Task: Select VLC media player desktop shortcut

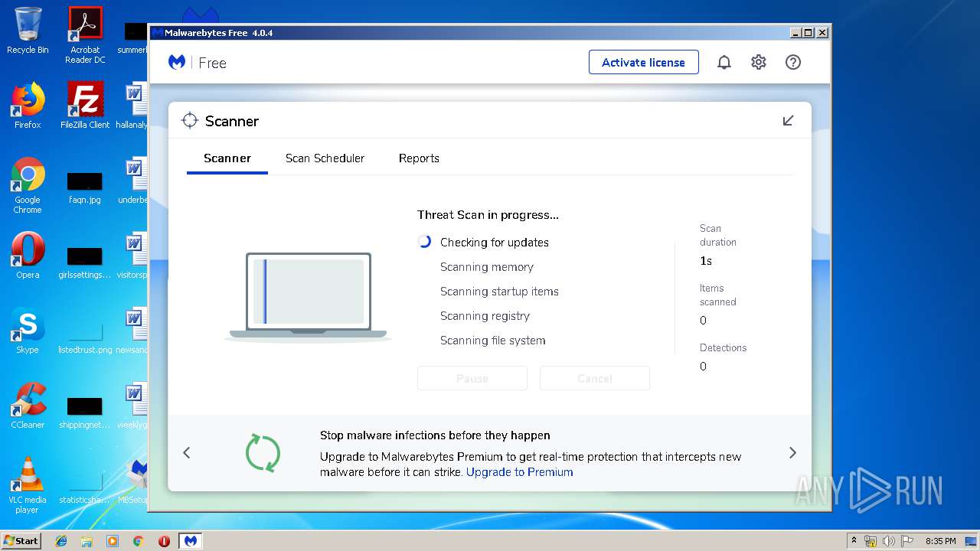Action: coord(28,485)
